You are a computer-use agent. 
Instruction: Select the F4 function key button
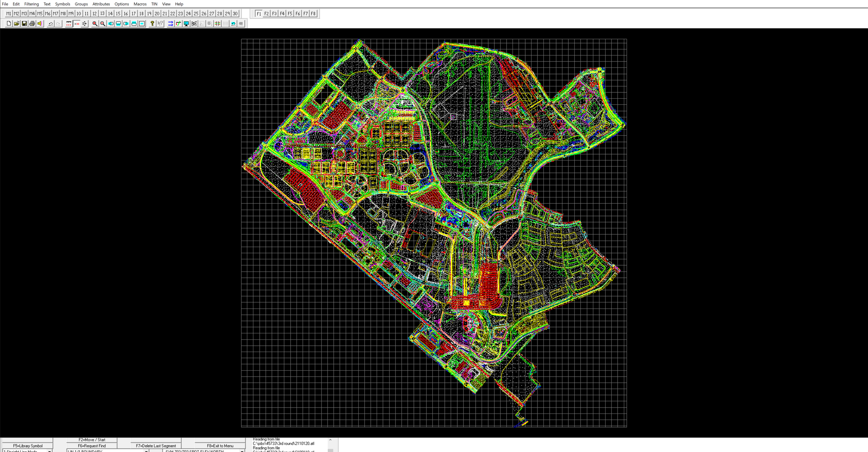pos(282,14)
